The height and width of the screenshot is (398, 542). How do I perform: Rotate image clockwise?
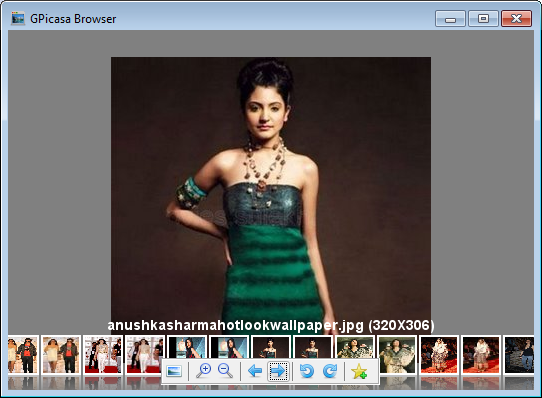(x=330, y=371)
